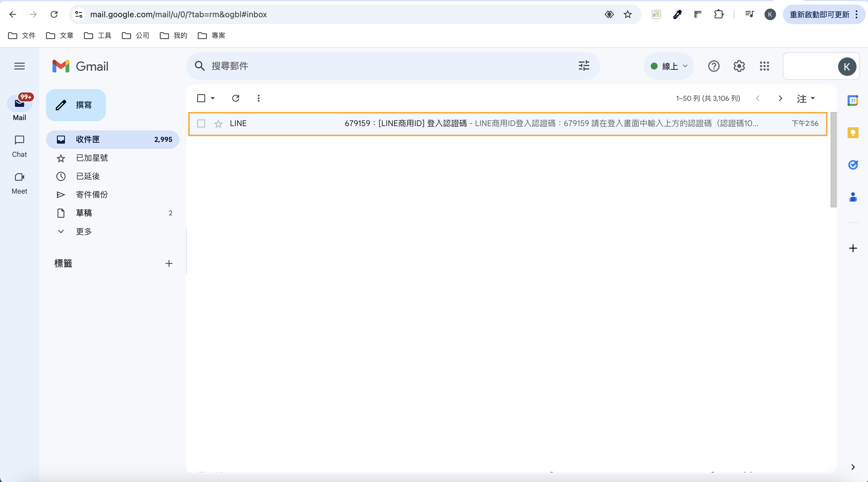Image resolution: width=868 pixels, height=482 pixels.
Task: Reload the page with browser refresh icon
Action: (x=54, y=14)
